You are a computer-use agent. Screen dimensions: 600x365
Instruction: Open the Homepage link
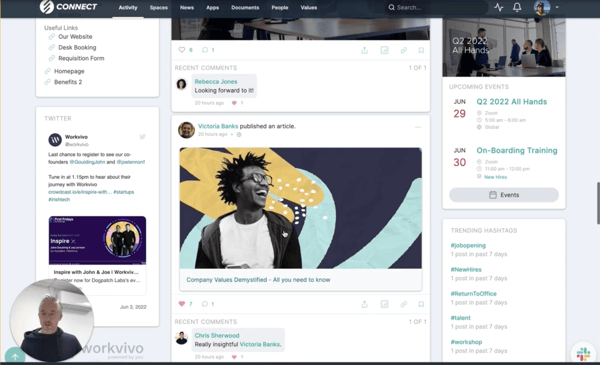(x=69, y=71)
